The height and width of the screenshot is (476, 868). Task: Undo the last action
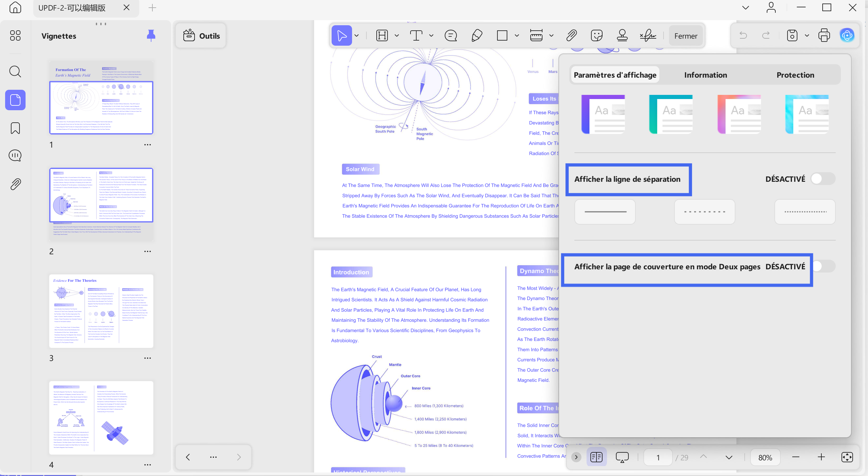[x=743, y=35]
